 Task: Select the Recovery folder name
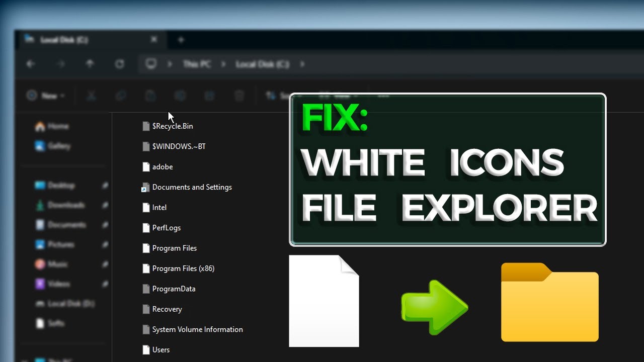click(x=167, y=309)
